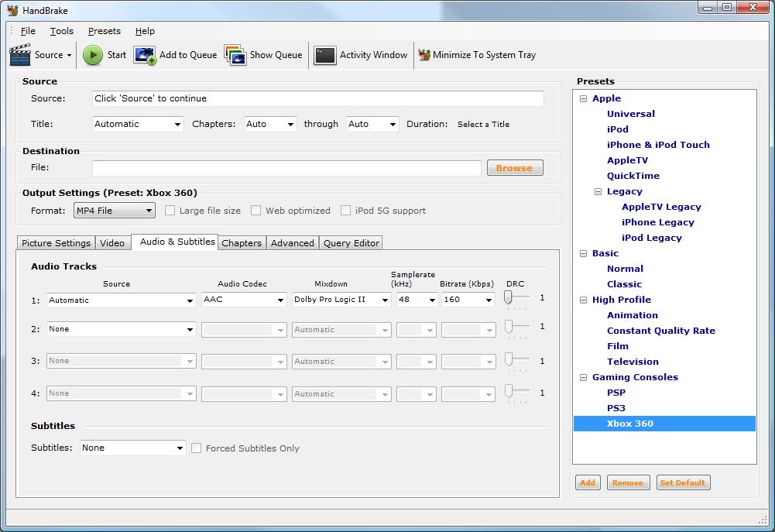
Task: Select the Universal preset
Action: pos(631,114)
